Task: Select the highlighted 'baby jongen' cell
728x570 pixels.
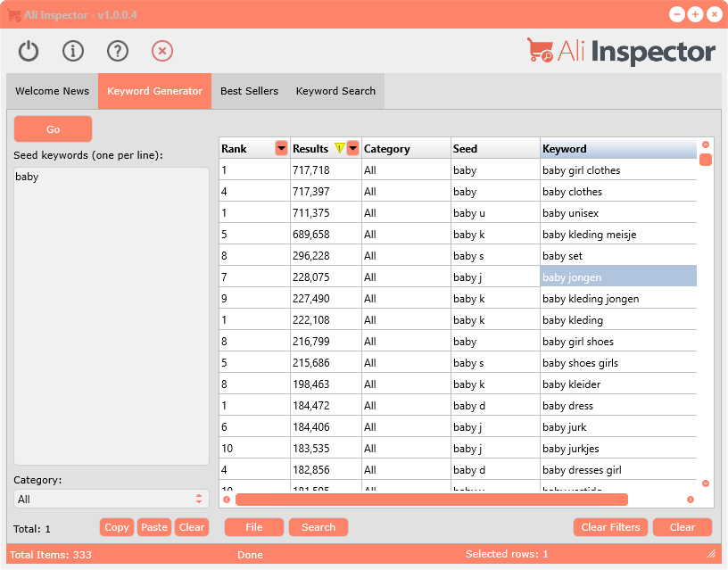Action: point(618,277)
